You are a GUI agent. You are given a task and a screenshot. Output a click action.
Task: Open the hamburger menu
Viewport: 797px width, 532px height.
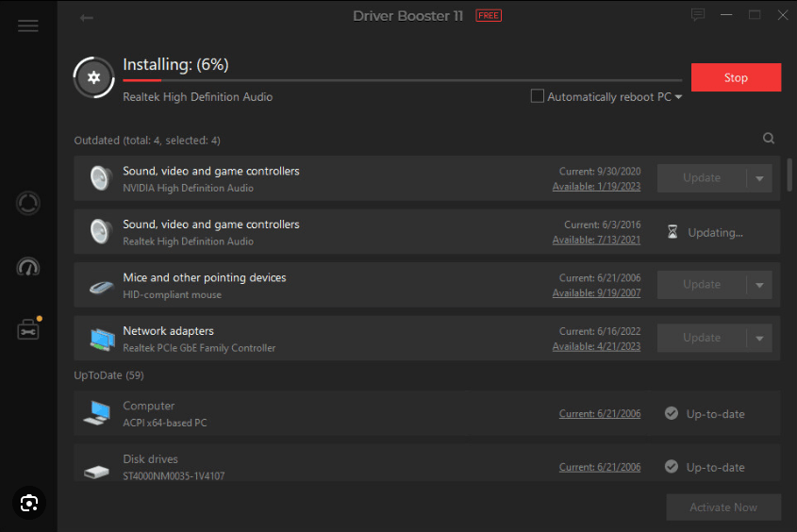28,25
